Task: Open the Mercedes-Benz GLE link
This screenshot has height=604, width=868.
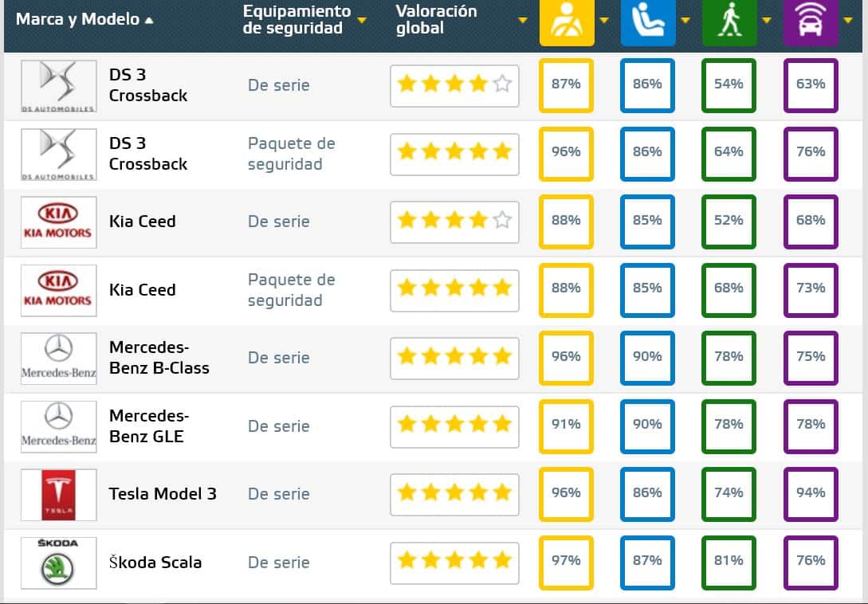Action: coord(149,426)
